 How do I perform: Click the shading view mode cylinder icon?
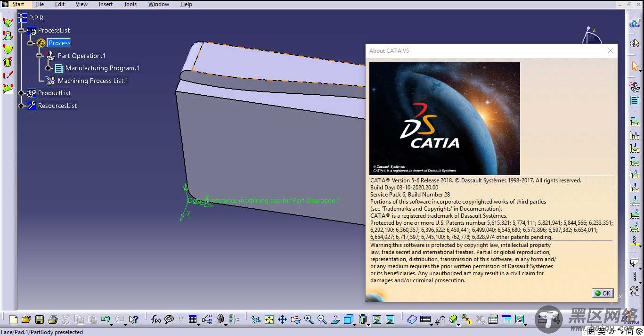tap(362, 320)
